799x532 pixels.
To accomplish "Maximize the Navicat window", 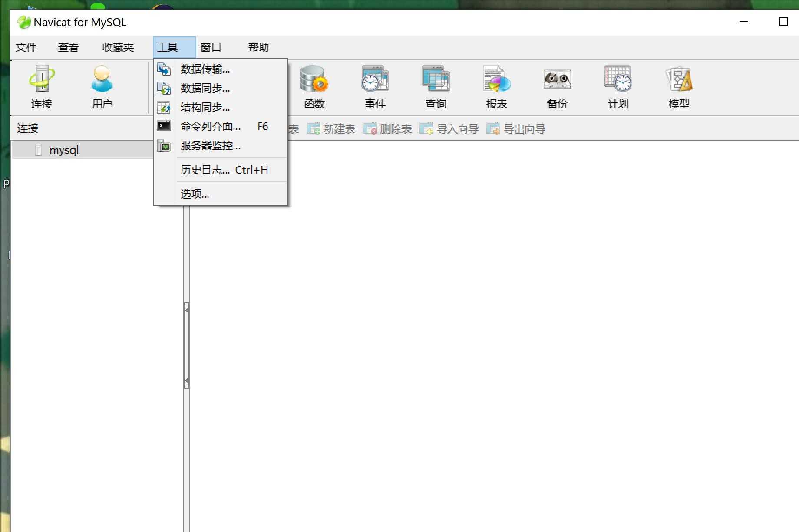I will pos(783,22).
